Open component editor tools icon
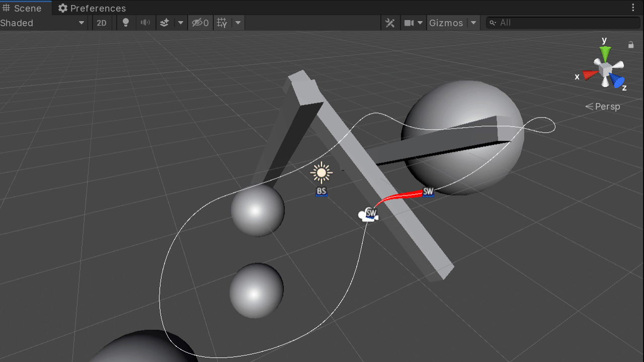The height and width of the screenshot is (362, 644). coord(390,23)
